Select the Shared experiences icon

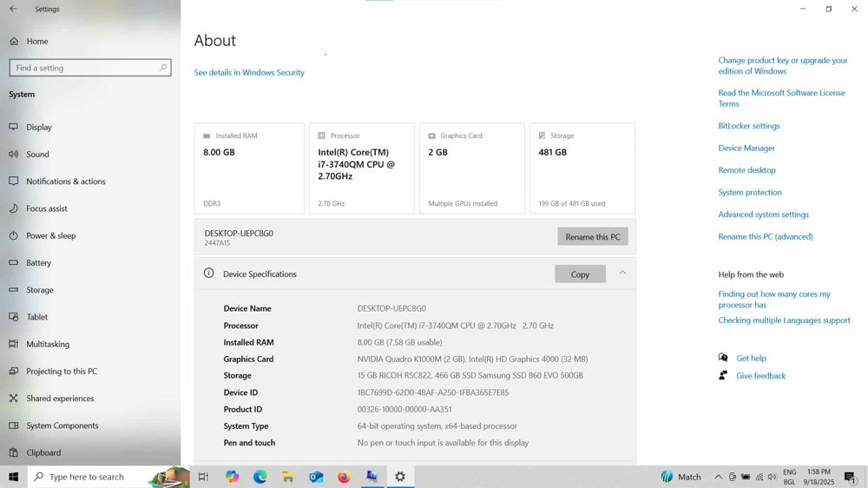click(x=13, y=399)
